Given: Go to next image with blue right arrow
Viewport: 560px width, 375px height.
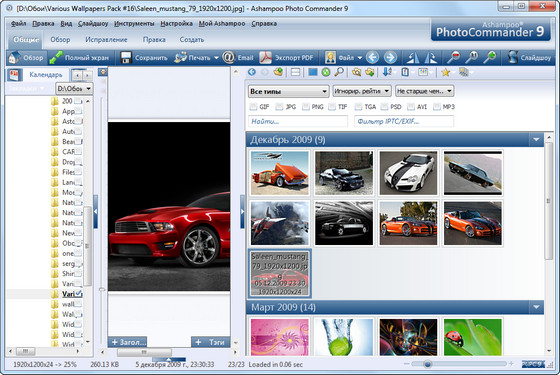Looking at the screenshot, I should click(x=390, y=57).
